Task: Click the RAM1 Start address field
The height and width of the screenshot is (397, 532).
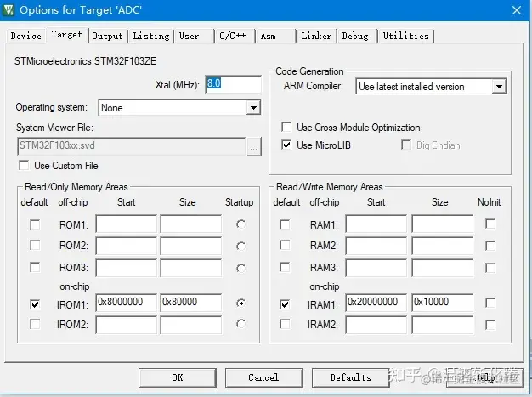Action: coord(376,224)
